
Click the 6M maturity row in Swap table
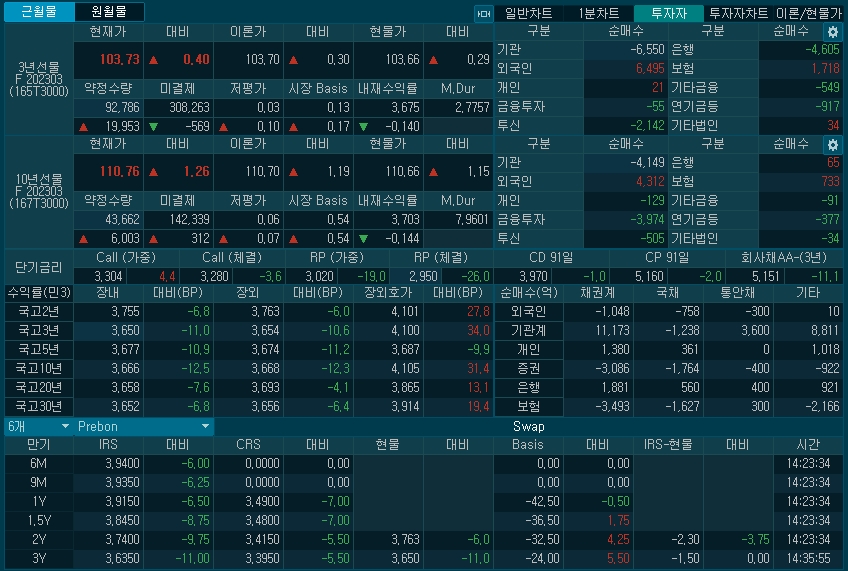39,463
